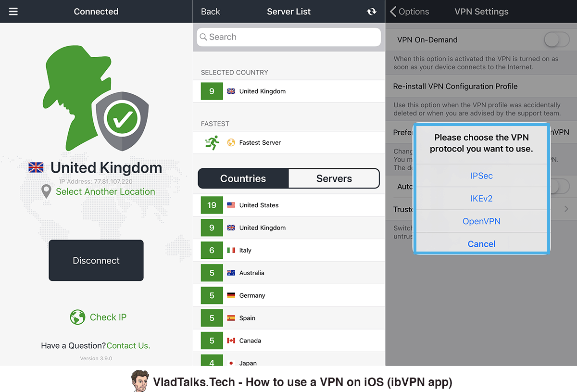
Task: Click Version 3.9.0 text
Action: 96,358
